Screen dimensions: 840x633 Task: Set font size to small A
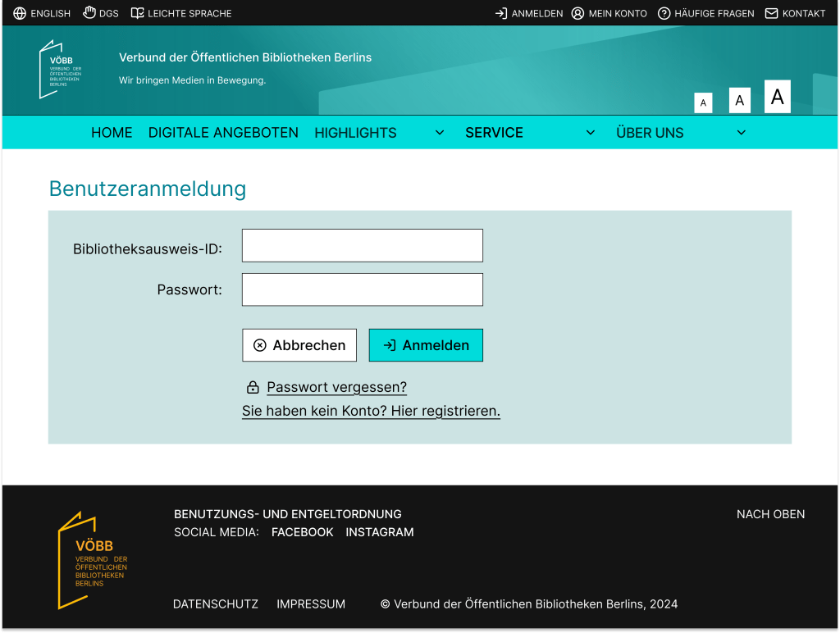[x=703, y=103]
